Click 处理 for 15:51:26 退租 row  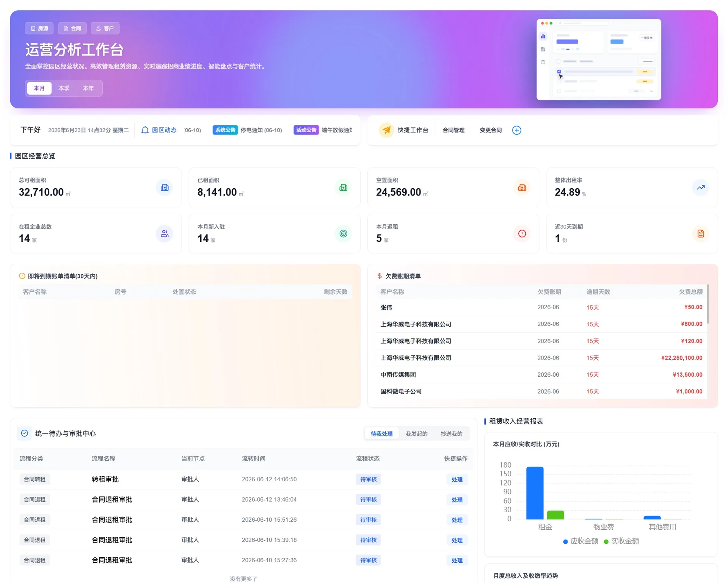[x=457, y=520]
